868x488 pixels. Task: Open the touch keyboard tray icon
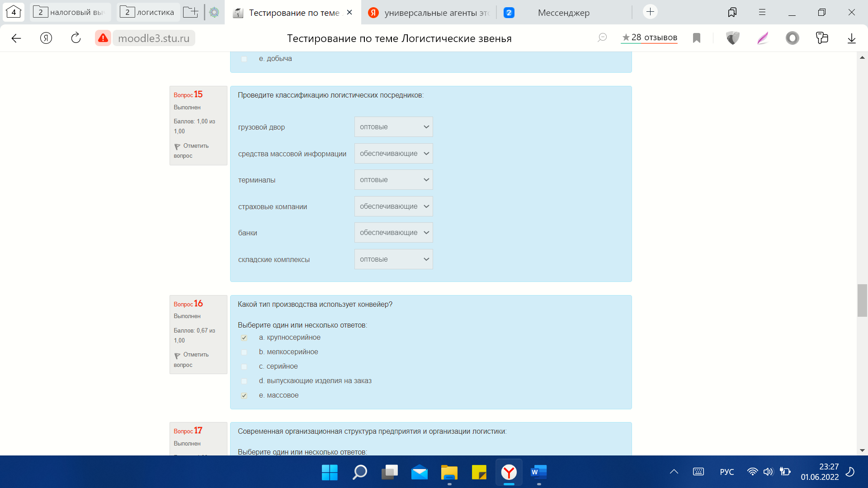(x=698, y=472)
